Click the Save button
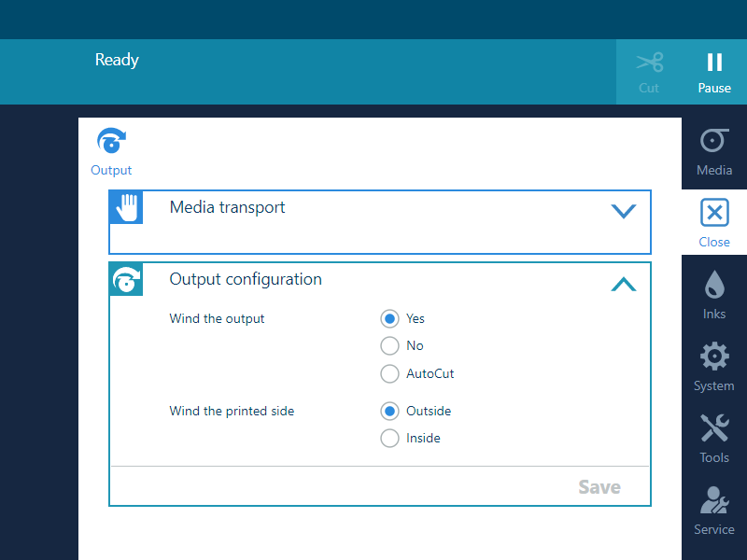The width and height of the screenshot is (747, 560). coord(599,487)
